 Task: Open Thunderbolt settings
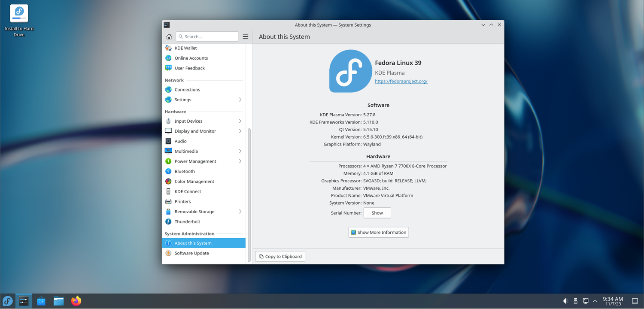pyautogui.click(x=204, y=222)
